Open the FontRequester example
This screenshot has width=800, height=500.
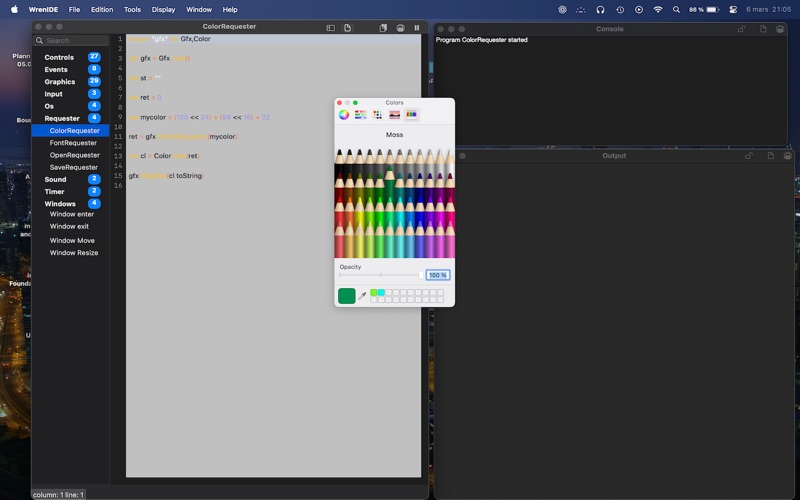(x=73, y=143)
